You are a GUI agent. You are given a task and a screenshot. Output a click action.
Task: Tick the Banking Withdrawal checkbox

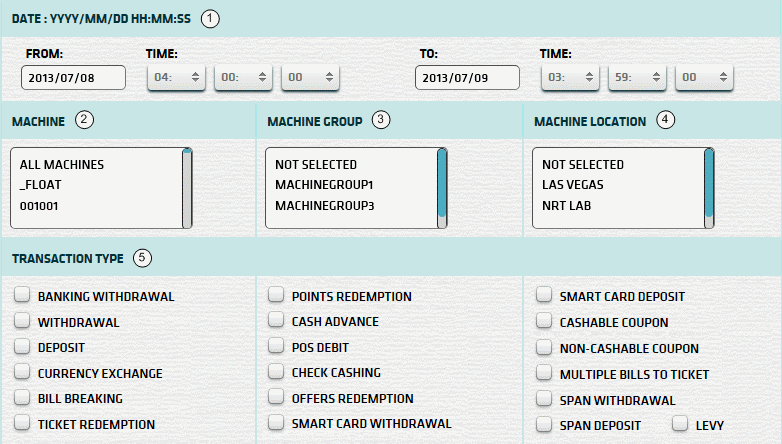point(22,296)
